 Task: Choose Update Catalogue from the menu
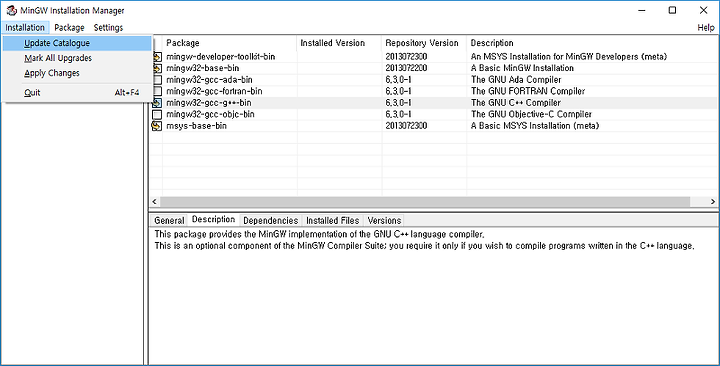[77, 43]
